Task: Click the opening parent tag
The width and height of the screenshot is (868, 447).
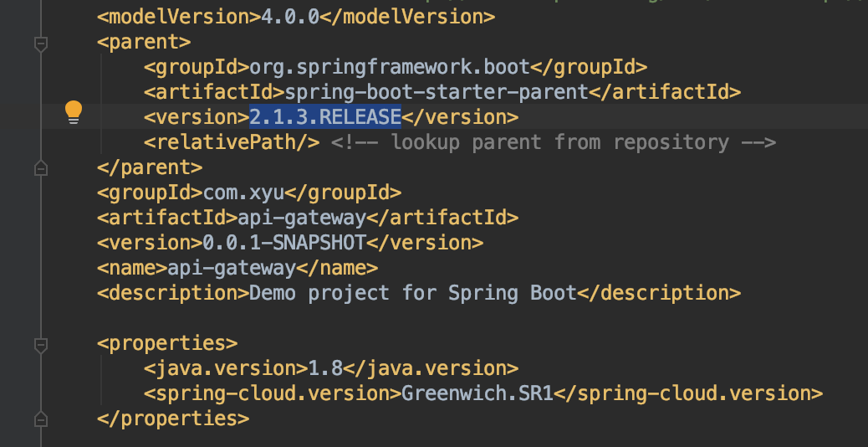Action: tap(144, 42)
